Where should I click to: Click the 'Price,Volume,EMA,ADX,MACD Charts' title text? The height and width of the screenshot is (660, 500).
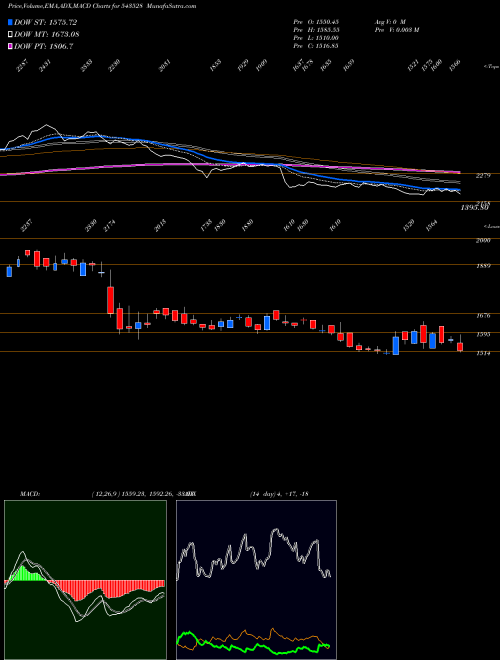tap(59, 6)
